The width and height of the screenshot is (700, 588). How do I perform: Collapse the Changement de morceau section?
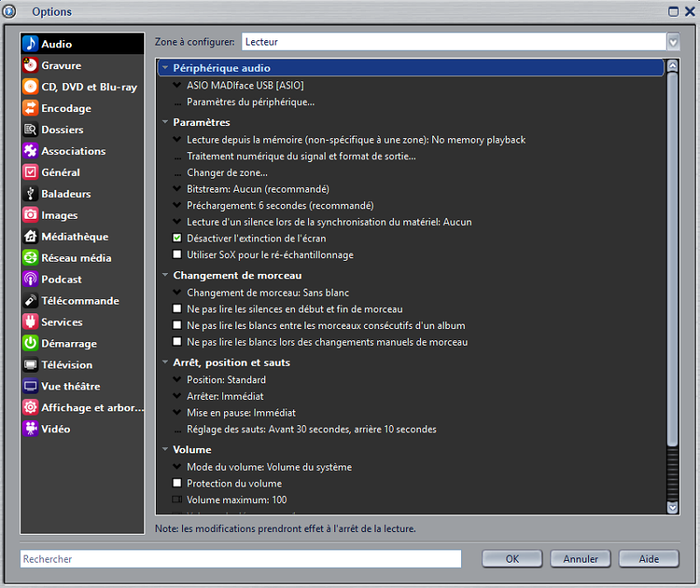click(x=165, y=275)
